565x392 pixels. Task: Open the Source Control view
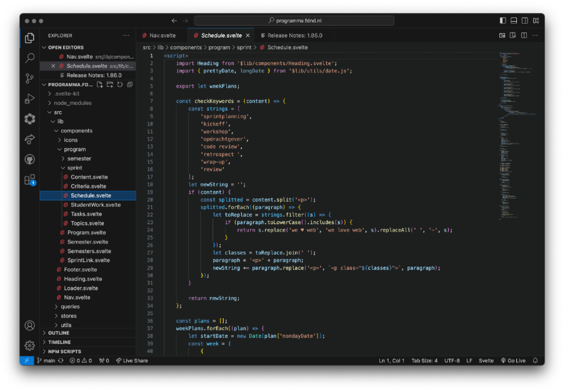[30, 78]
